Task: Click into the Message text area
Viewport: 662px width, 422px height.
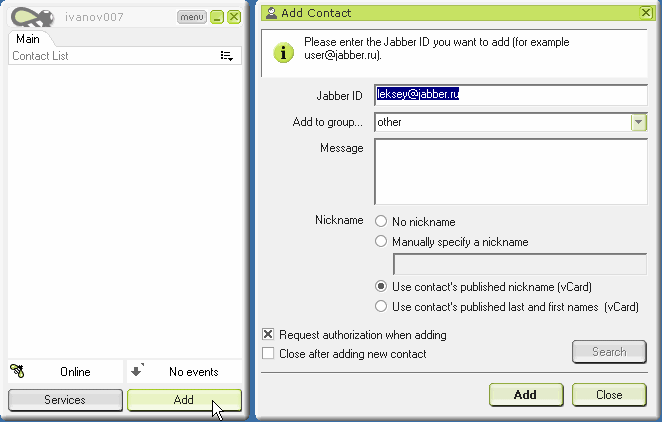Action: pos(510,172)
